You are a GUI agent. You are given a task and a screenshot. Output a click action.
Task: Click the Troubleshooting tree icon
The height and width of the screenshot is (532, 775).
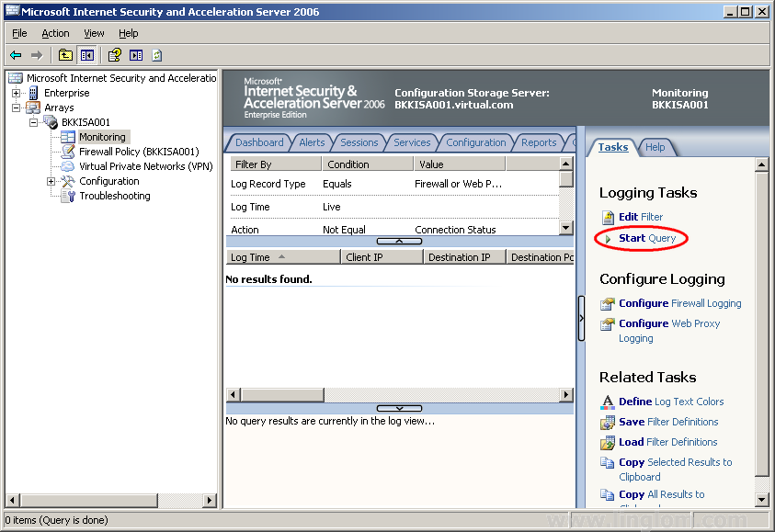[x=68, y=196]
